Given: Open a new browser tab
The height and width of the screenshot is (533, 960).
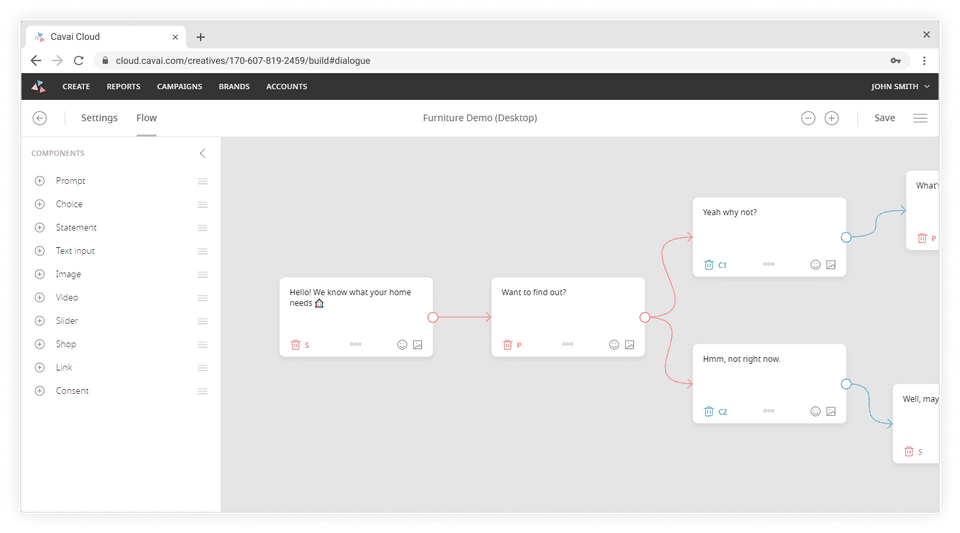Looking at the screenshot, I should coord(200,37).
